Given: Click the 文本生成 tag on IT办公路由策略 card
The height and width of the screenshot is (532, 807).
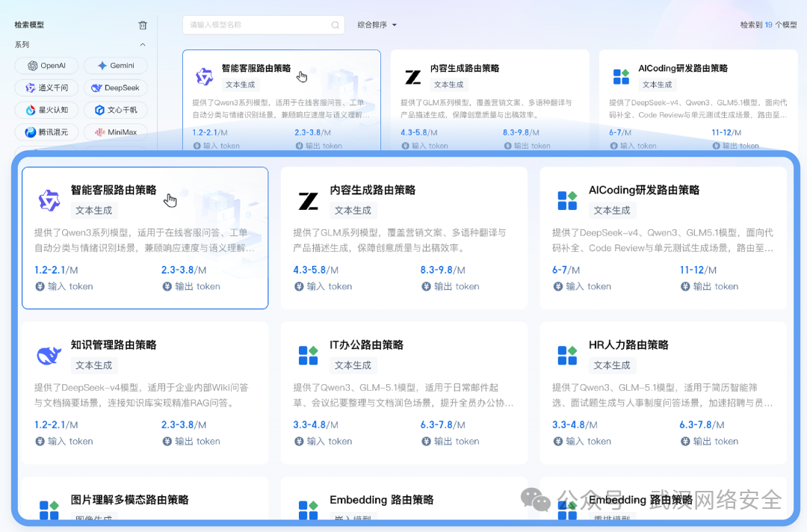Looking at the screenshot, I should 353,365.
